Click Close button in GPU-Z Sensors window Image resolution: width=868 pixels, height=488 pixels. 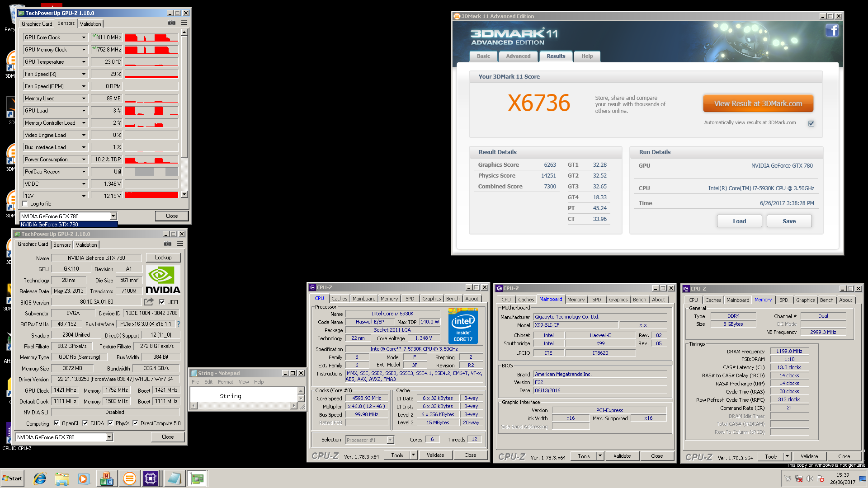coord(172,216)
